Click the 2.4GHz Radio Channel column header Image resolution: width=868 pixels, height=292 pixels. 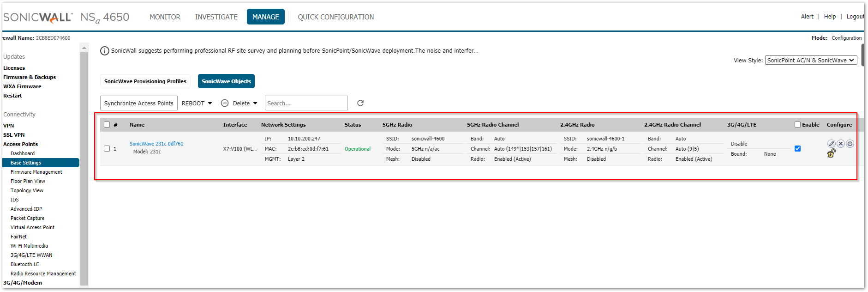click(x=672, y=125)
